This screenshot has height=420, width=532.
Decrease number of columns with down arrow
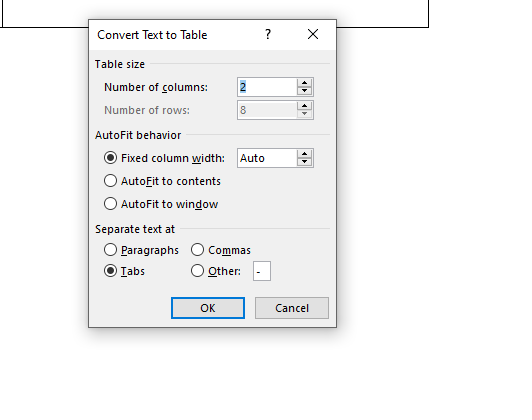point(304,91)
